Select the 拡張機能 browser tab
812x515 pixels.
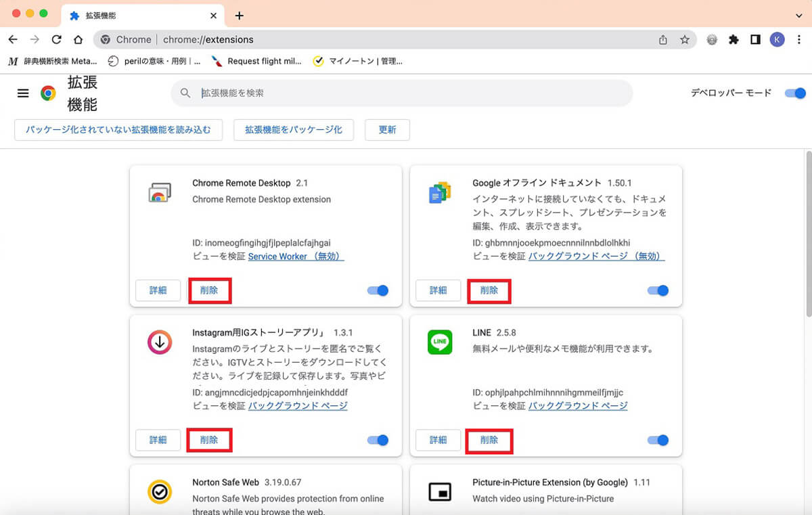(x=142, y=15)
